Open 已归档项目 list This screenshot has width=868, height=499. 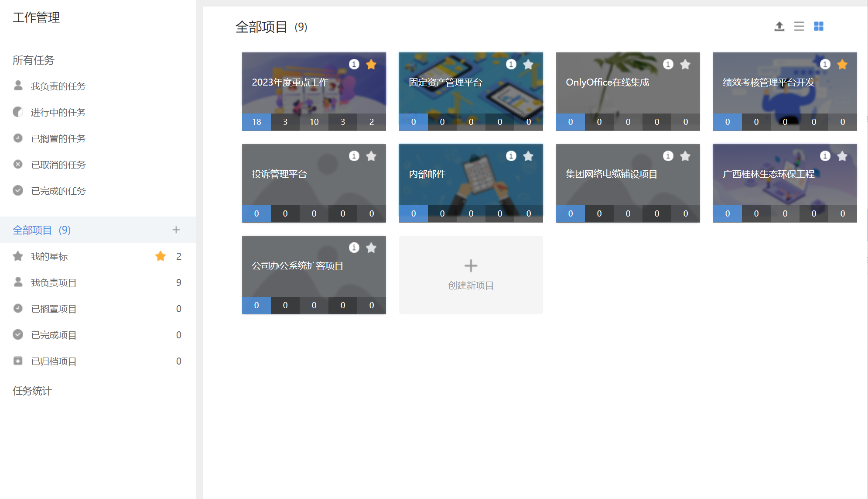tap(54, 361)
